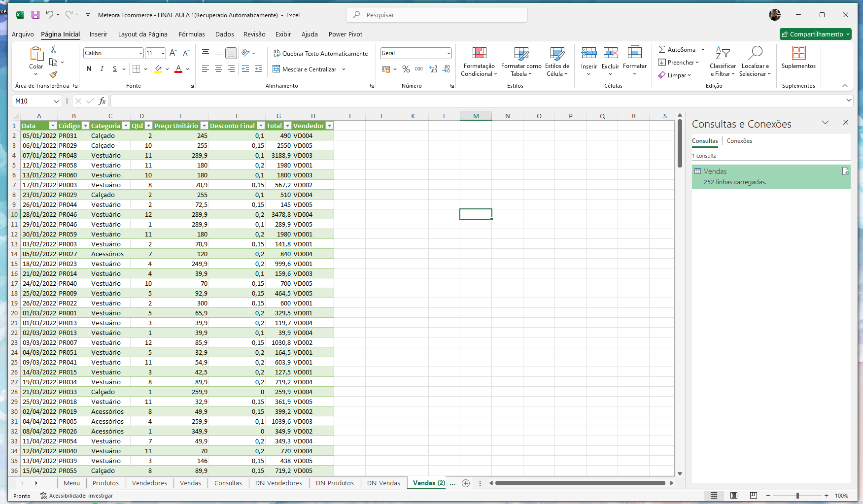
Task: Click the Find and Select magnifier icon
Action: coord(755,53)
